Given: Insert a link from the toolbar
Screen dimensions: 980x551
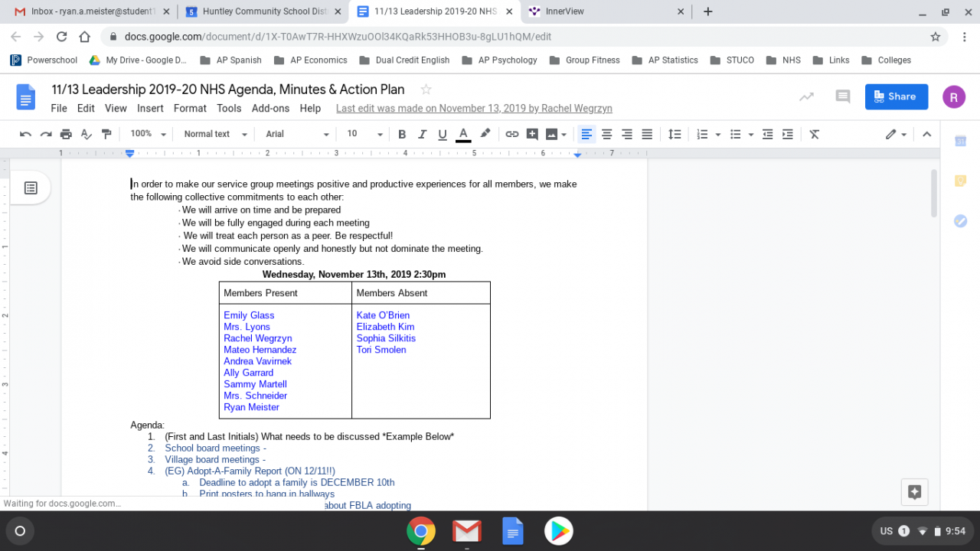Looking at the screenshot, I should click(512, 134).
